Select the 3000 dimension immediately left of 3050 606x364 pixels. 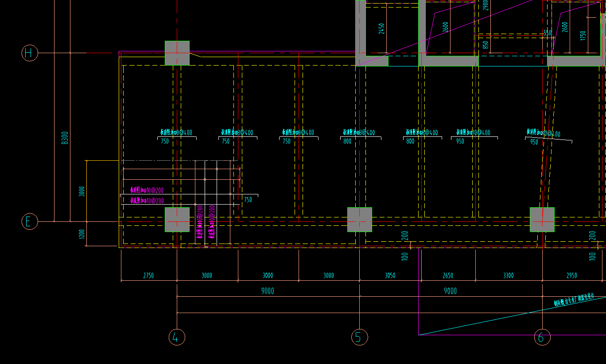click(x=329, y=275)
